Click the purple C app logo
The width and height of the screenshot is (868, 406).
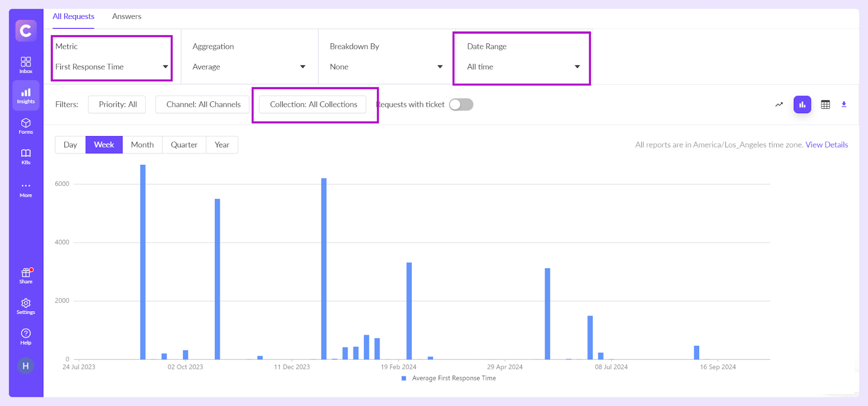(x=26, y=30)
